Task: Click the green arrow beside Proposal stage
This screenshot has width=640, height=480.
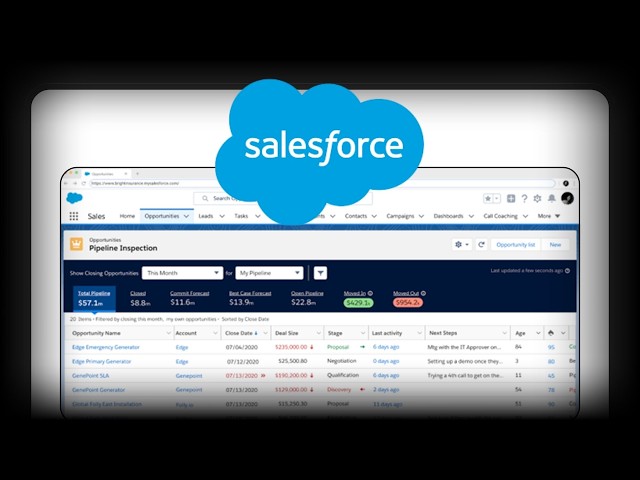Action: (362, 347)
